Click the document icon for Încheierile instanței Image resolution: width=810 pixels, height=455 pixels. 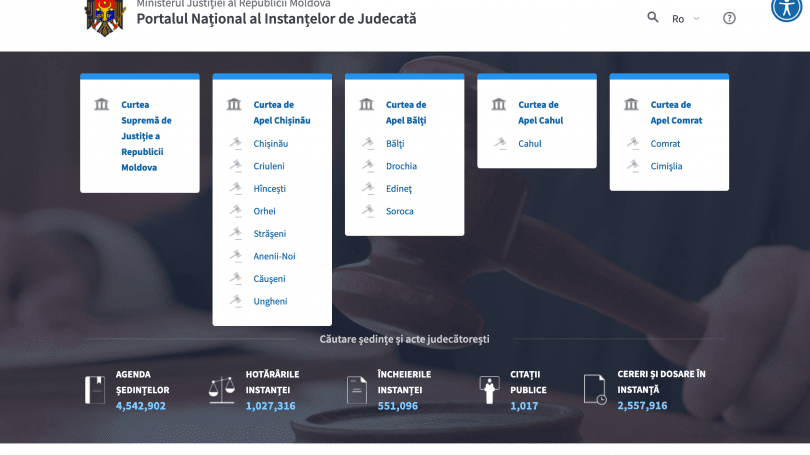356,390
